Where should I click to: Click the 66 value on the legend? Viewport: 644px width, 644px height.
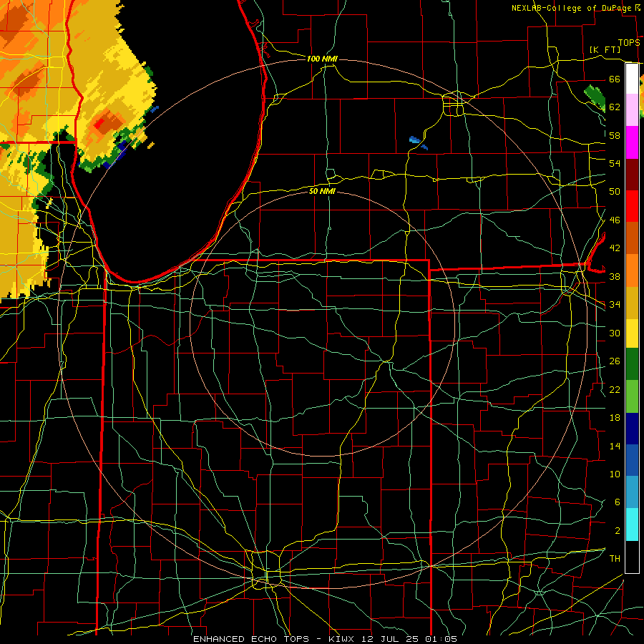[x=615, y=79]
